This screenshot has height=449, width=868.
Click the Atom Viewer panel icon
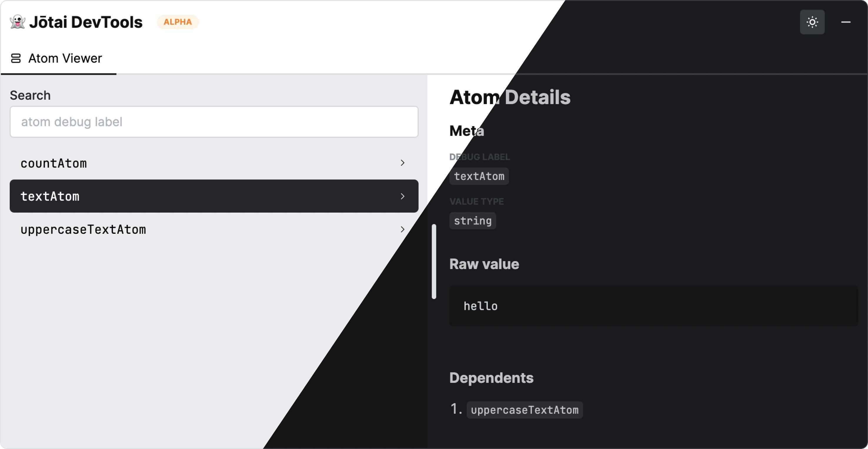[x=16, y=58]
